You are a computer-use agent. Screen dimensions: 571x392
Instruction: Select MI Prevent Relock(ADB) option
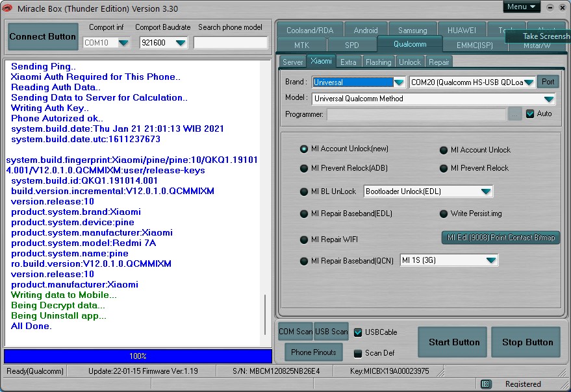coord(304,168)
